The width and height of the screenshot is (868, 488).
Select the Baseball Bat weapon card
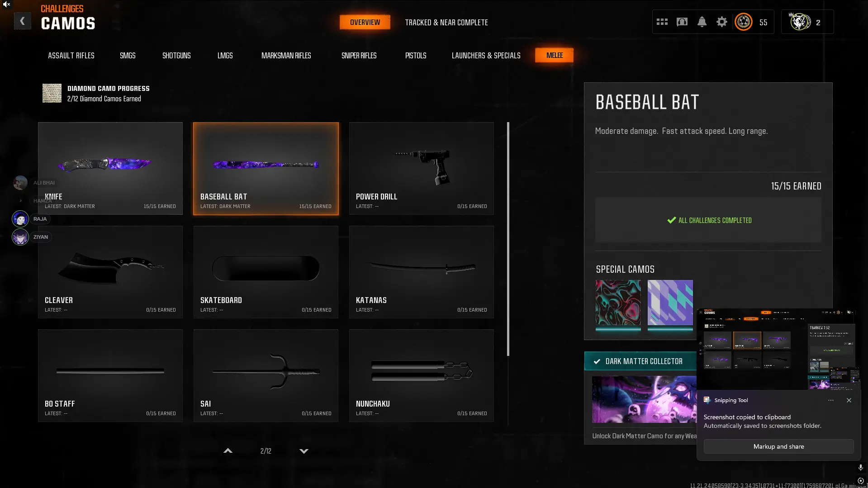pyautogui.click(x=266, y=168)
